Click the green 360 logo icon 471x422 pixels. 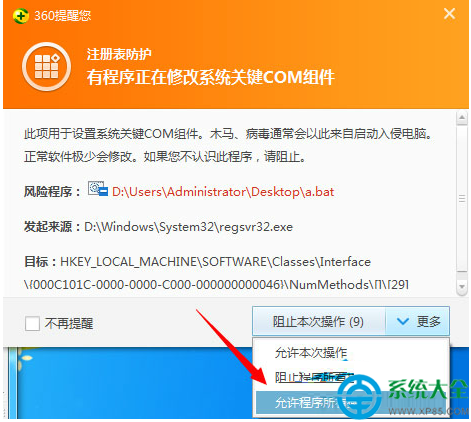21,16
